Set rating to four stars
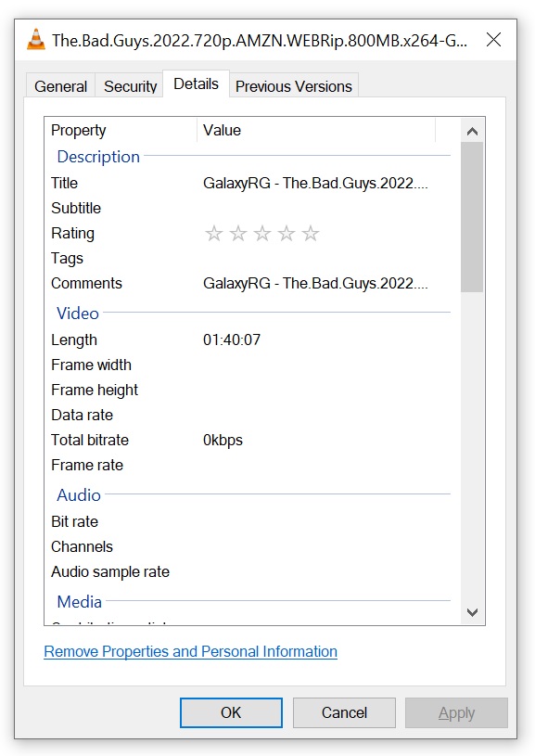This screenshot has height=756, width=535. click(x=287, y=234)
